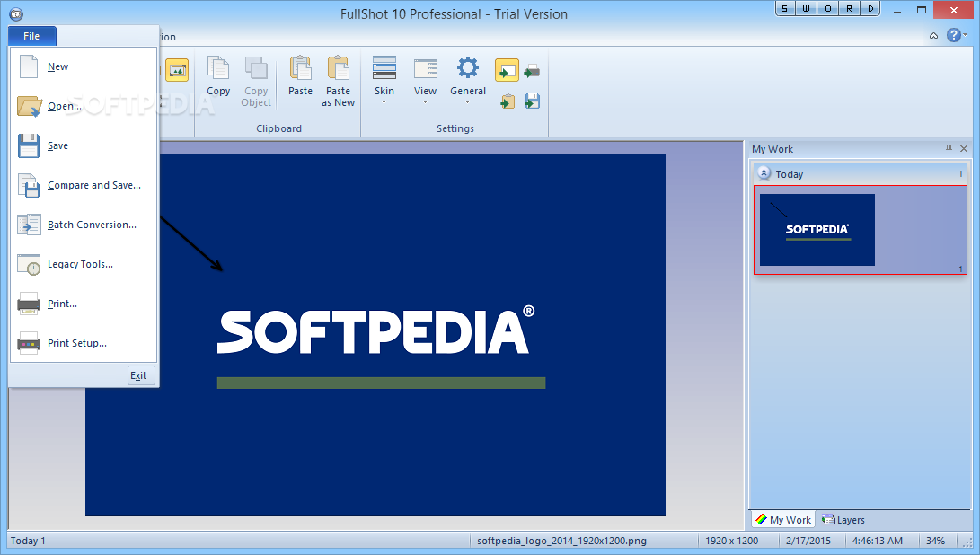Click the W key button in title bar
980x555 pixels.
coord(807,9)
